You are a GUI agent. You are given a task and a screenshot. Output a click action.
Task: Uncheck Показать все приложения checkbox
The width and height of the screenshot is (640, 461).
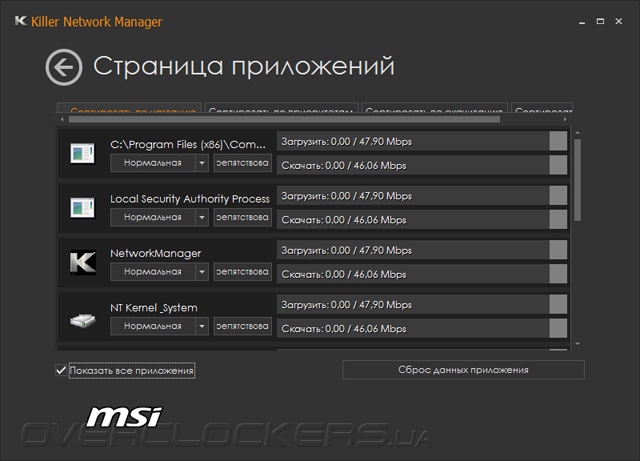61,370
